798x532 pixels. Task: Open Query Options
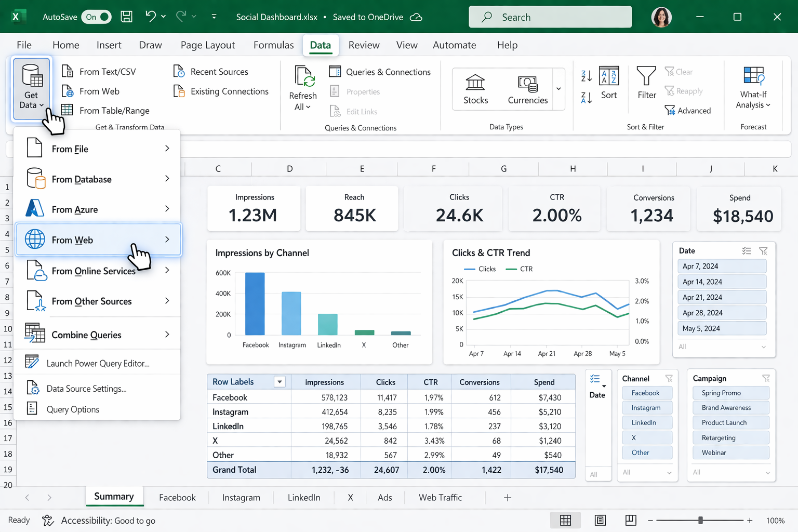[98, 409]
